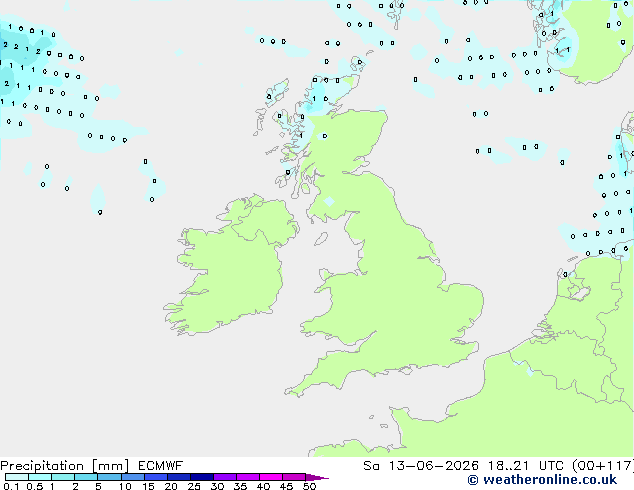Select the 10–15 mm legend swatch
The image size is (634, 490).
(x=133, y=477)
